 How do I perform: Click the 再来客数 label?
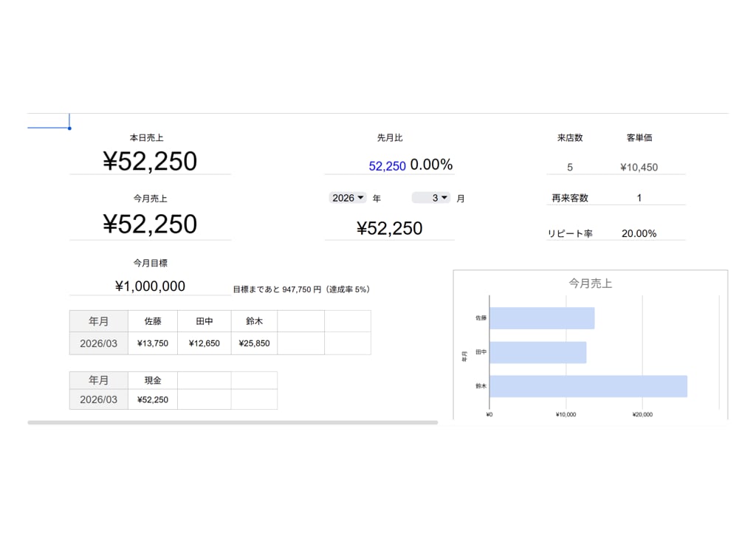570,198
